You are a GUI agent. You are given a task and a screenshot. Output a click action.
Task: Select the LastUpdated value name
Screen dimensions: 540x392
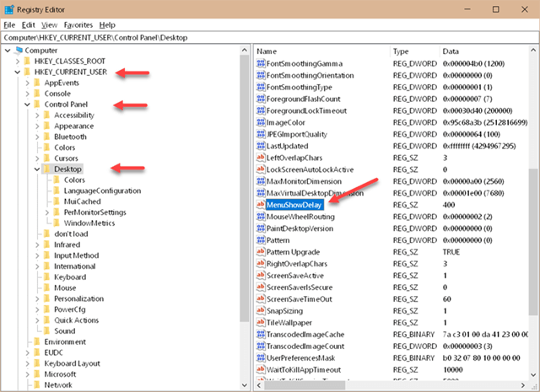point(287,146)
